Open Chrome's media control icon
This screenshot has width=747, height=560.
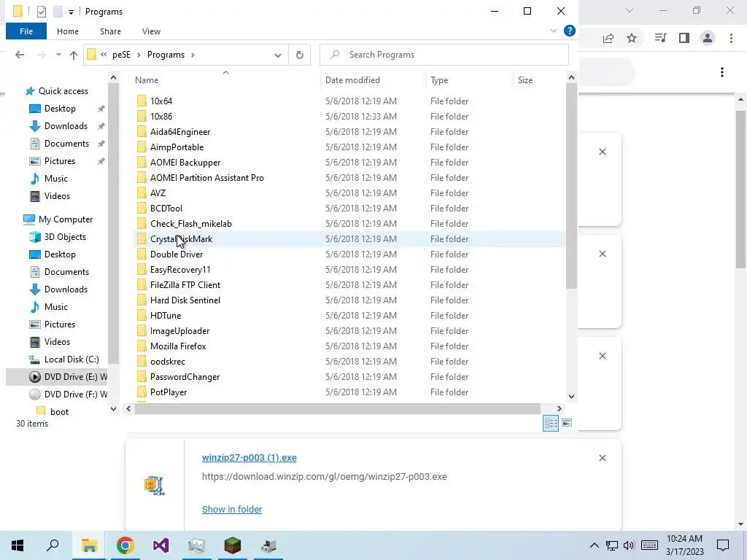660,38
